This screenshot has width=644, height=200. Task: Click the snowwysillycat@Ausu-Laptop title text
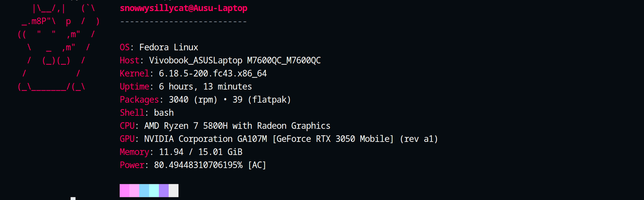tap(183, 8)
